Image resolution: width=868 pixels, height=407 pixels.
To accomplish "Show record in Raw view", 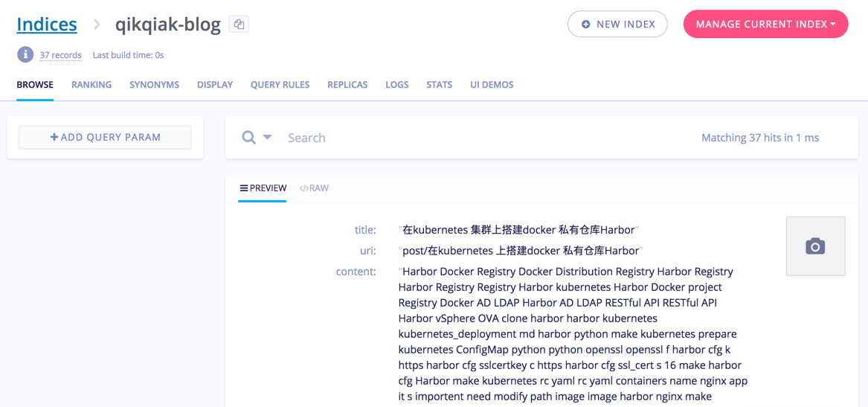I will [314, 188].
